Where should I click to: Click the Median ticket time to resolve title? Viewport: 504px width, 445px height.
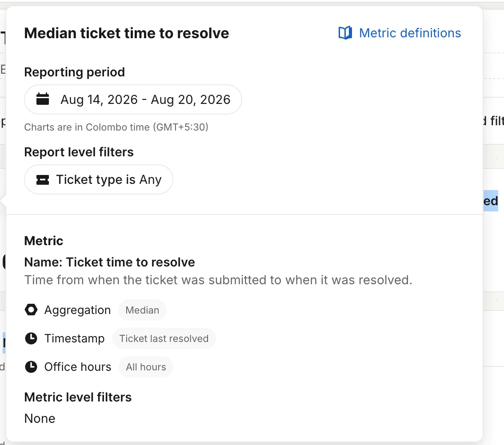coord(127,33)
